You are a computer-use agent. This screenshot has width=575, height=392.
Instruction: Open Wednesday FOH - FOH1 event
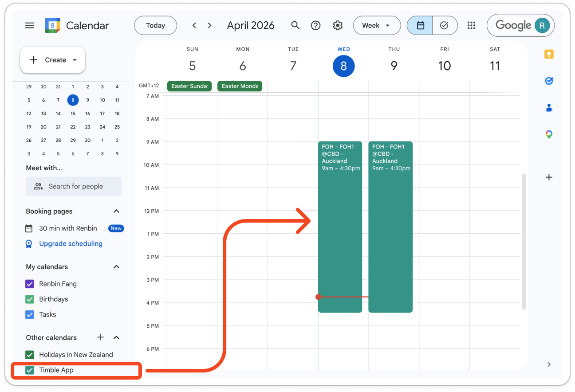click(340, 227)
